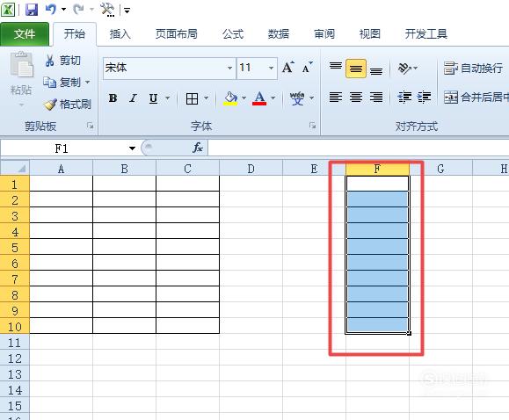Click the Redo arrow icon

pyautogui.click(x=78, y=10)
